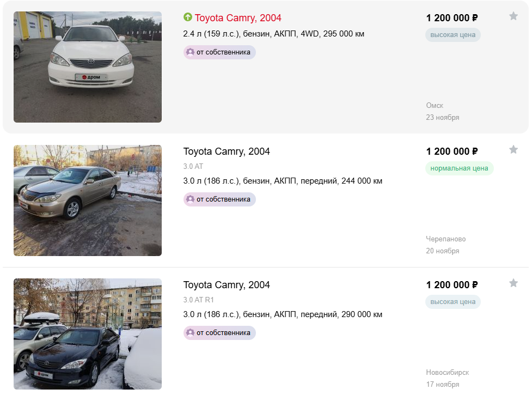The width and height of the screenshot is (532, 395).
Task: Add the Omsk Camry listing to favorites via star
Action: coord(513,16)
